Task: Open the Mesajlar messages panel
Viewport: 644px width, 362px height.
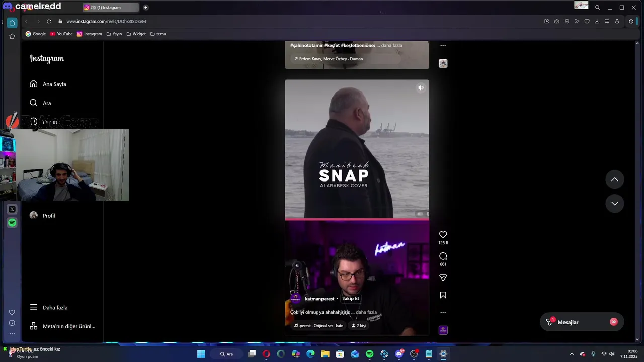Action: tap(582, 322)
